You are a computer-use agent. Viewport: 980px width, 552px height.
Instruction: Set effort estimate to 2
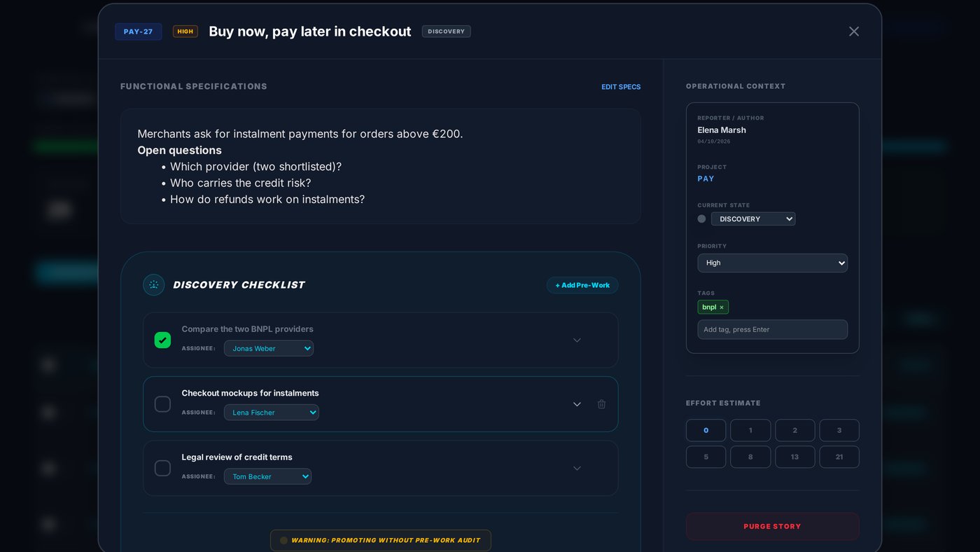click(x=795, y=430)
